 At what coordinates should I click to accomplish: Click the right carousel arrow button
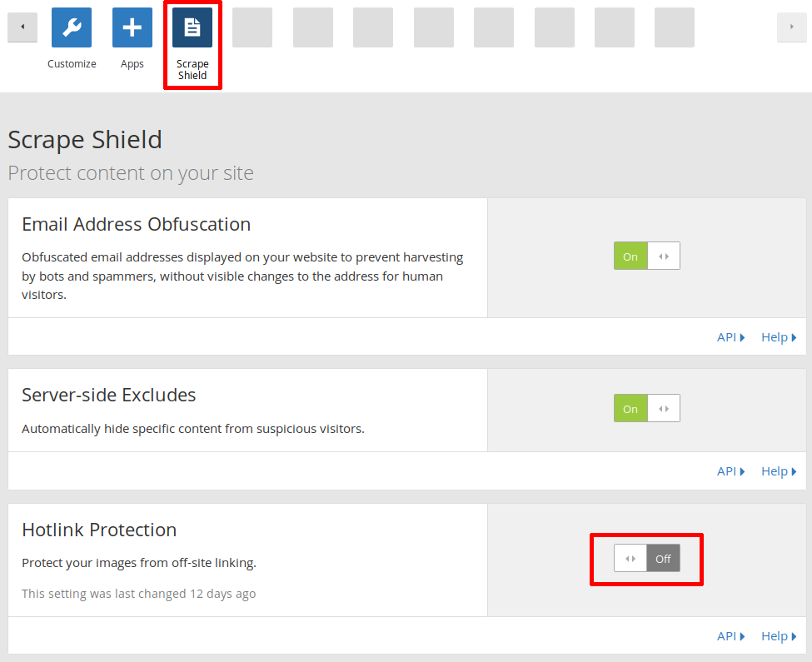(x=791, y=27)
